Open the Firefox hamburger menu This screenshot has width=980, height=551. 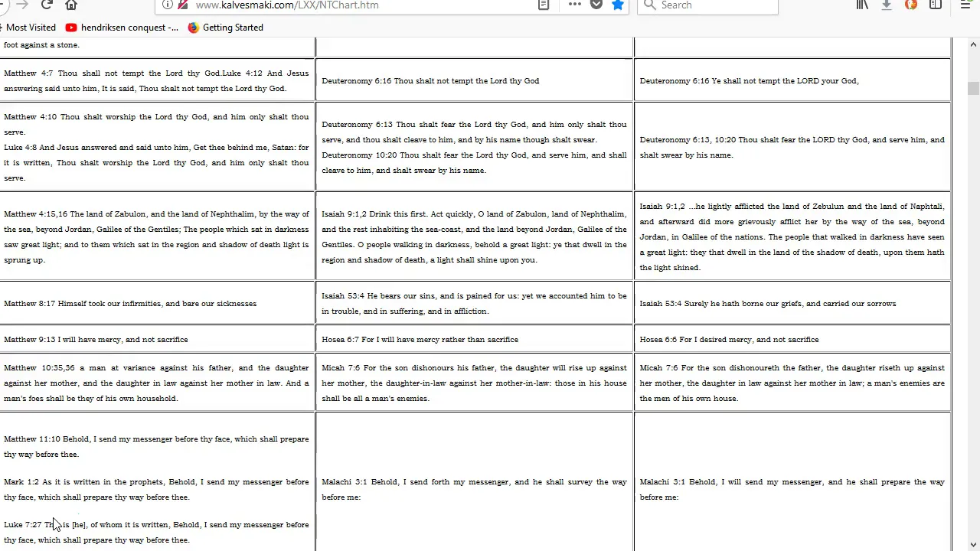(965, 5)
